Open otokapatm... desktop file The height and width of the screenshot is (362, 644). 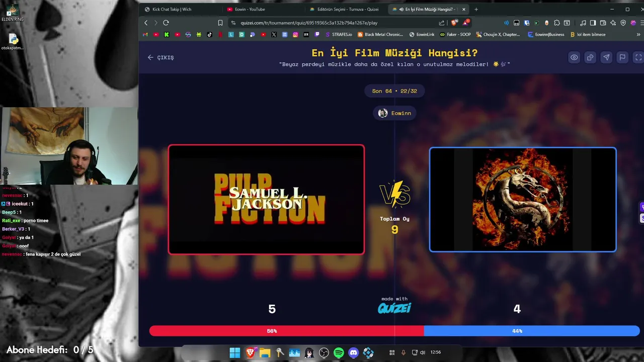click(12, 42)
